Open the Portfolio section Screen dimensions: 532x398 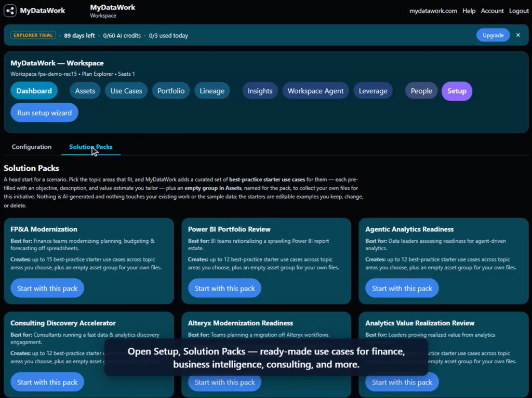pyautogui.click(x=170, y=91)
